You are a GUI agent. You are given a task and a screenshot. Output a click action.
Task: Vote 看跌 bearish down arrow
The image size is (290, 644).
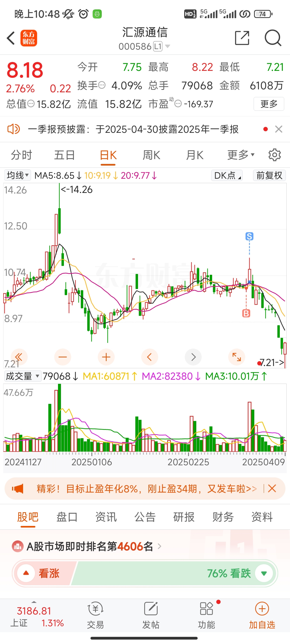[x=264, y=573]
